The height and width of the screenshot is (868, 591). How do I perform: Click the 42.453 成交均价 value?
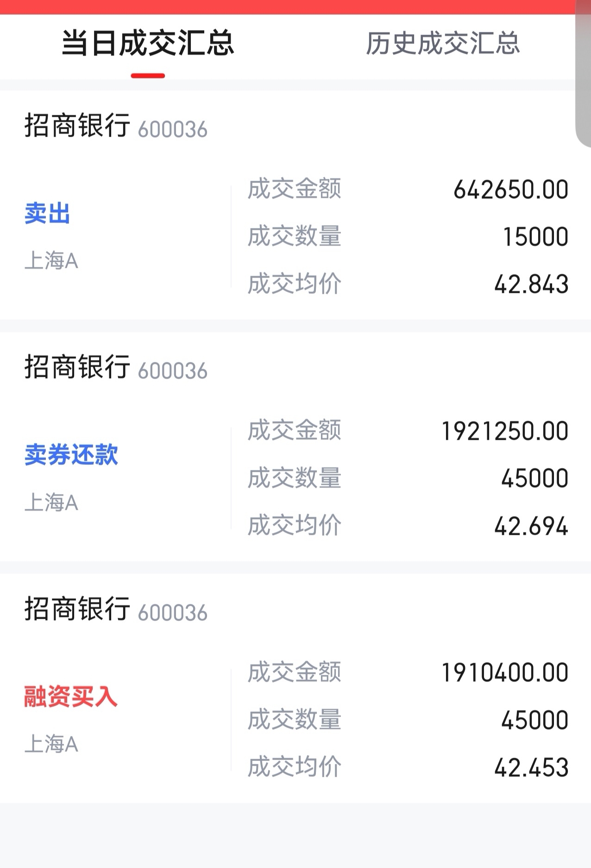(531, 768)
